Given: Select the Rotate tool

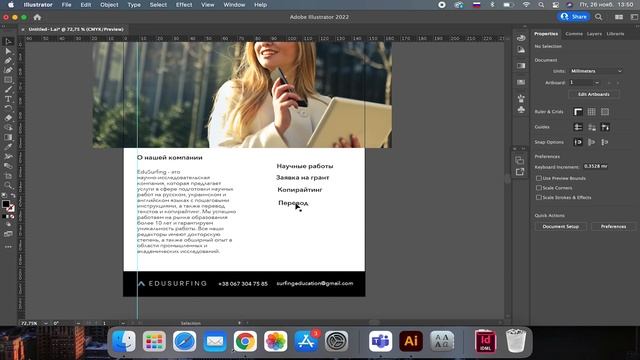Looking at the screenshot, I should click(8, 108).
